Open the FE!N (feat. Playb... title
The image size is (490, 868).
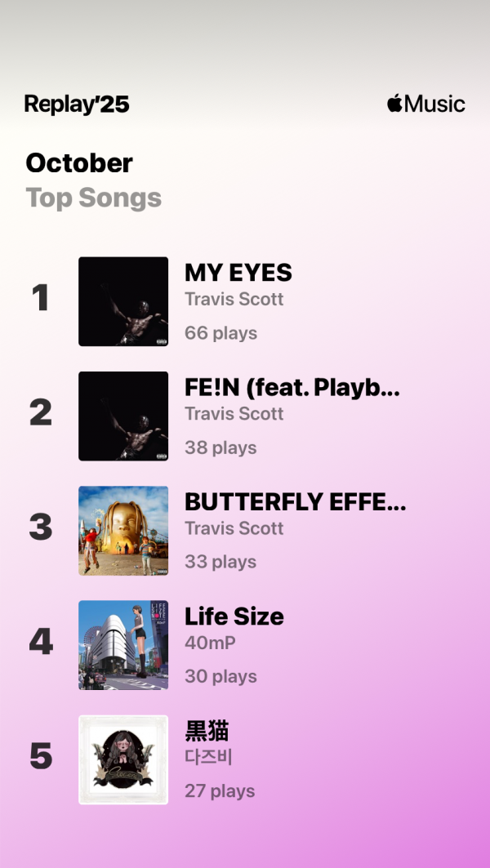click(x=292, y=388)
